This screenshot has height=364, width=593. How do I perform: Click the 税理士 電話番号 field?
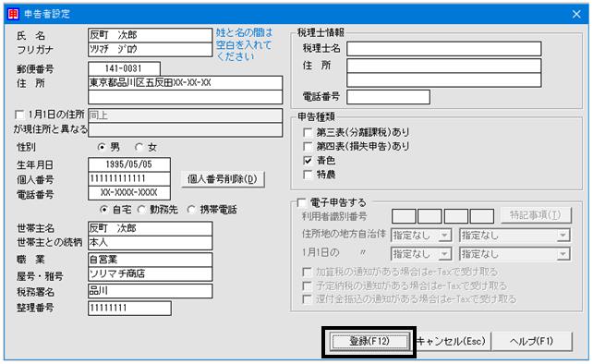point(388,97)
